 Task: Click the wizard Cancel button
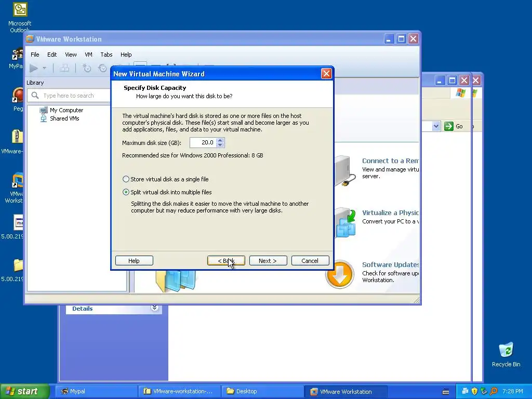tap(310, 261)
